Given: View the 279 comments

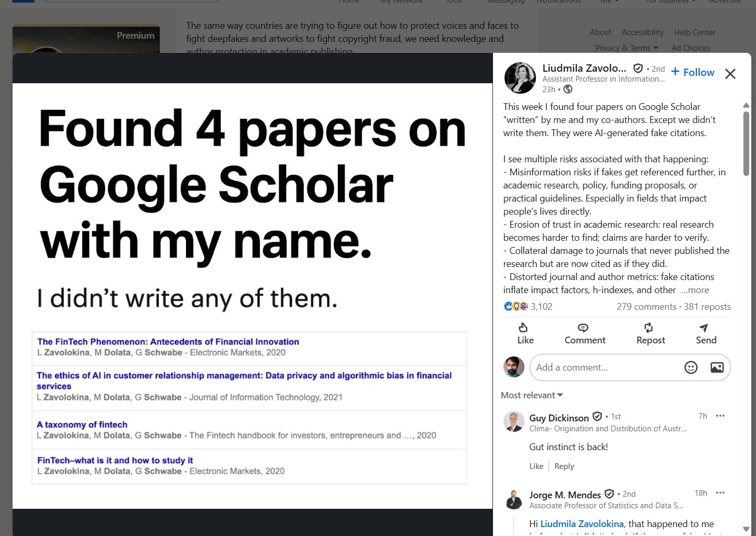Looking at the screenshot, I should [647, 307].
